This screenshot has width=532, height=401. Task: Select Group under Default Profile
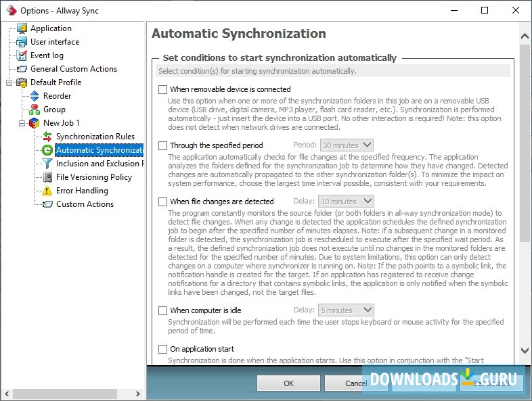54,110
